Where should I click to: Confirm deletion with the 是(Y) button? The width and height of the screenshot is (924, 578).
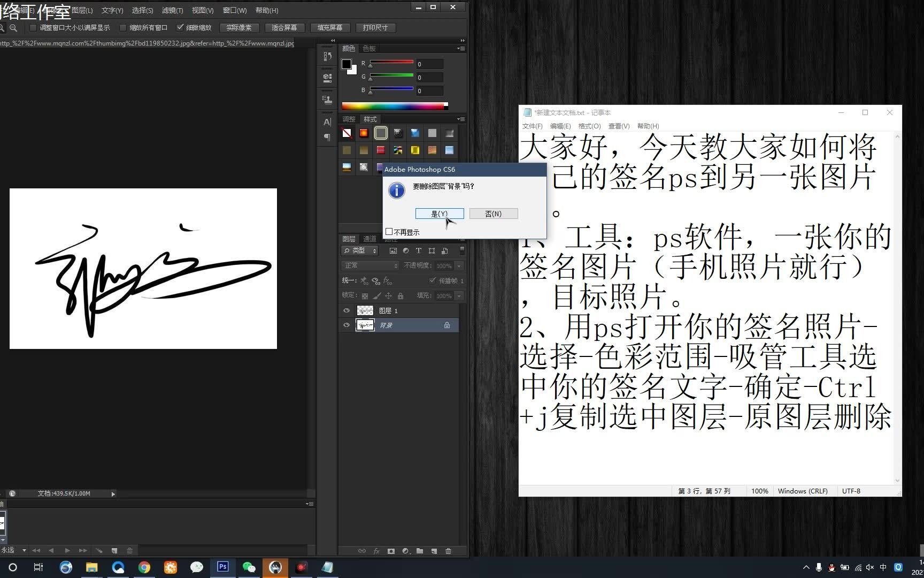click(440, 214)
